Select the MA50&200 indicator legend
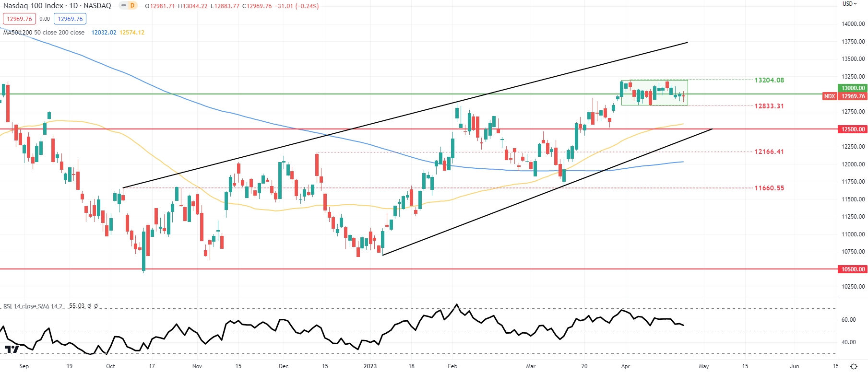868x373 pixels. [x=44, y=33]
